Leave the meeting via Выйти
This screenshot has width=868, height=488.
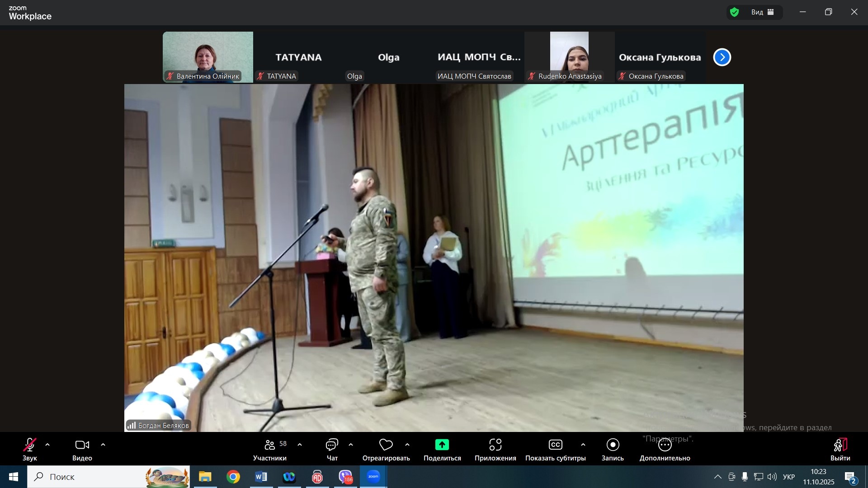(x=840, y=445)
